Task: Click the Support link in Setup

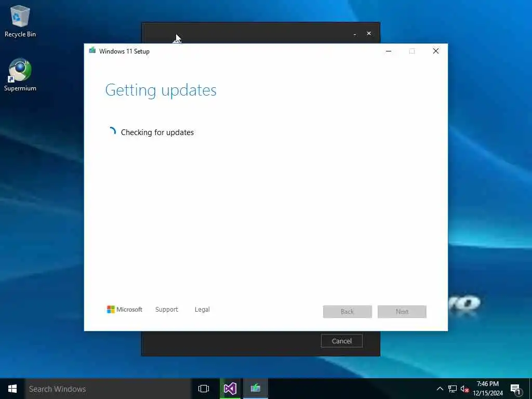Action: [x=167, y=310]
